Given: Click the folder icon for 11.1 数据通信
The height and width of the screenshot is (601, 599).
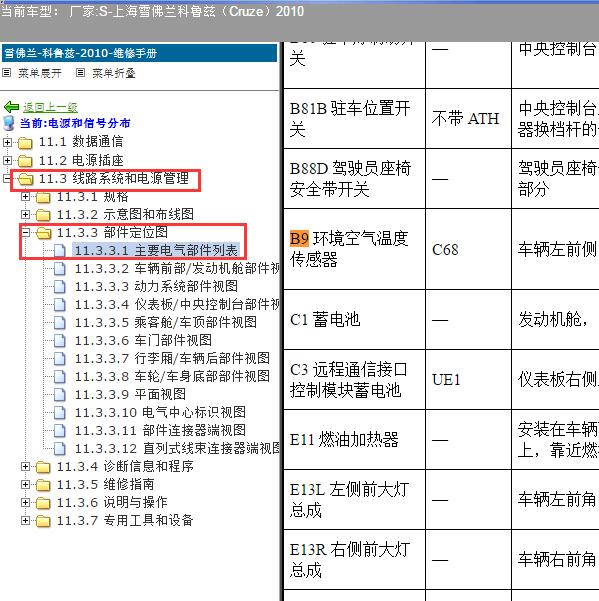Looking at the screenshot, I should pos(25,143).
